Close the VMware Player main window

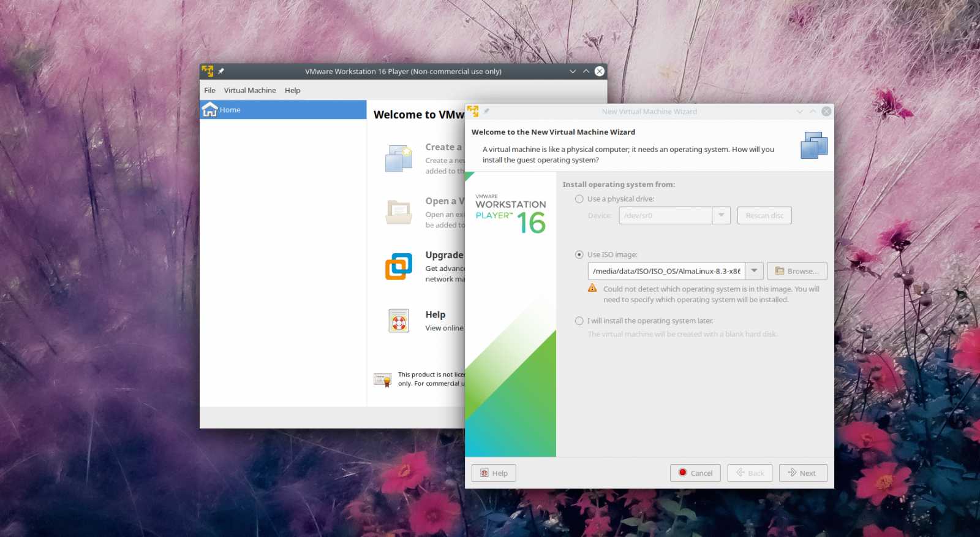(x=600, y=71)
